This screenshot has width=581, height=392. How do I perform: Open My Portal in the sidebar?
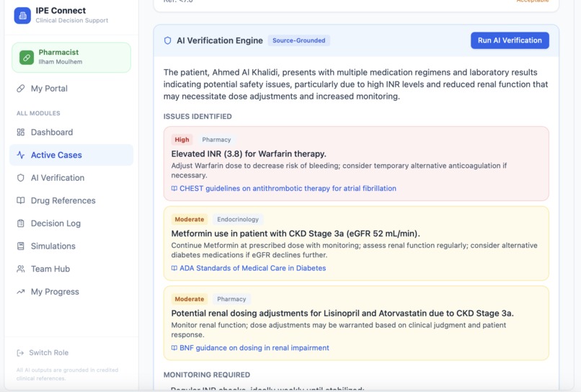(x=71, y=88)
